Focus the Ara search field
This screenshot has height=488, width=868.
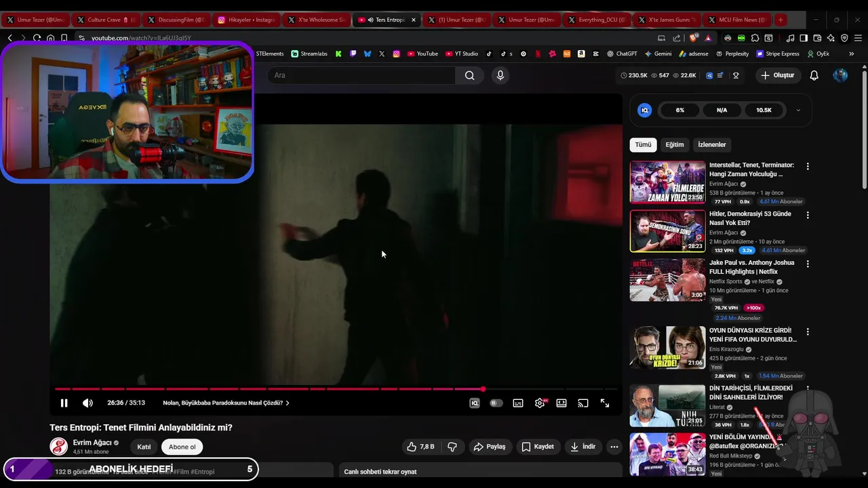pos(361,75)
